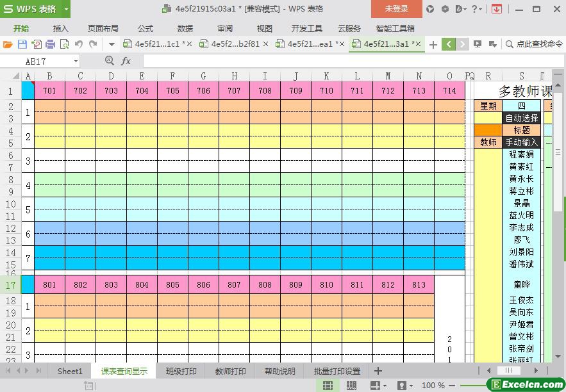566x392 pixels.
Task: Click the orange cell next to 标题
Action: 488,130
